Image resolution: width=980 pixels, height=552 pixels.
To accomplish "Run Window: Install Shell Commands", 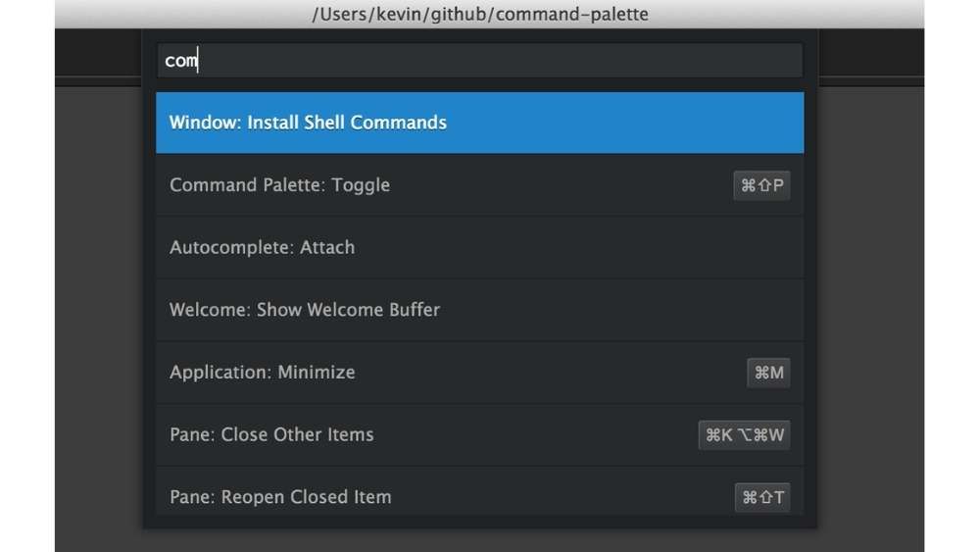I will point(308,123).
